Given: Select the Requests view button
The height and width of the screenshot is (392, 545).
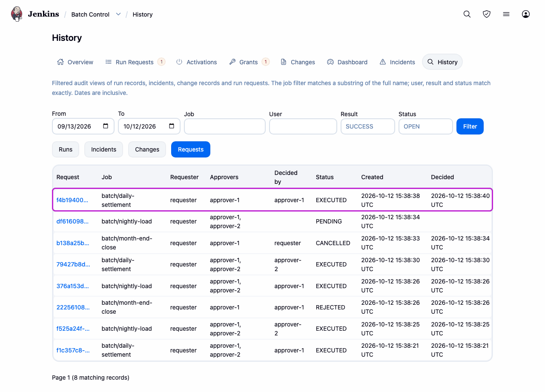Looking at the screenshot, I should (x=191, y=149).
